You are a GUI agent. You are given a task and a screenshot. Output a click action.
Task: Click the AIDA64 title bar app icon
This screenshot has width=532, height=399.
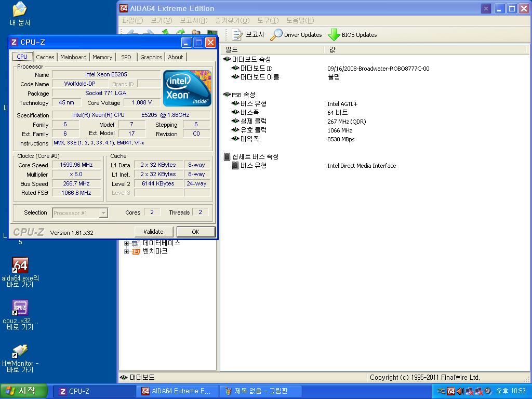tap(124, 8)
